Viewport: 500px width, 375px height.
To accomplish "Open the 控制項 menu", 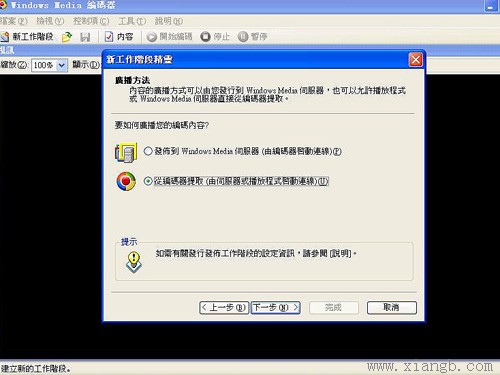I will (91, 21).
